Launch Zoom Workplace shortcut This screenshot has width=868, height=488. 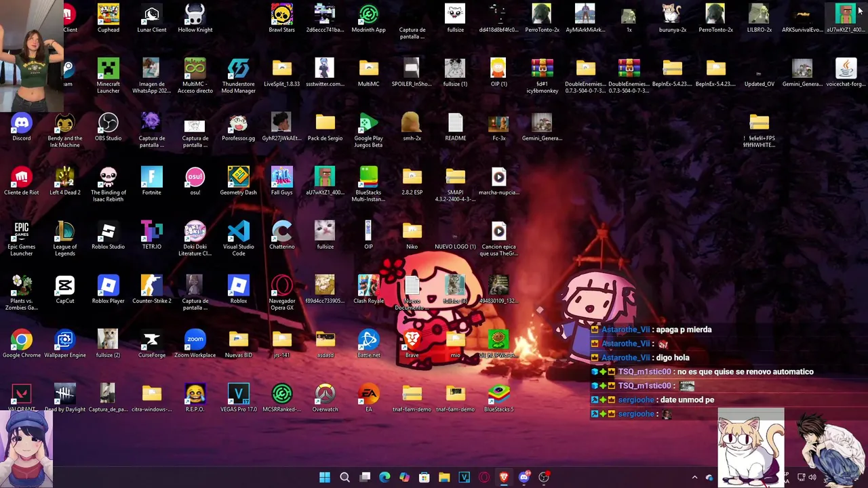(x=195, y=344)
